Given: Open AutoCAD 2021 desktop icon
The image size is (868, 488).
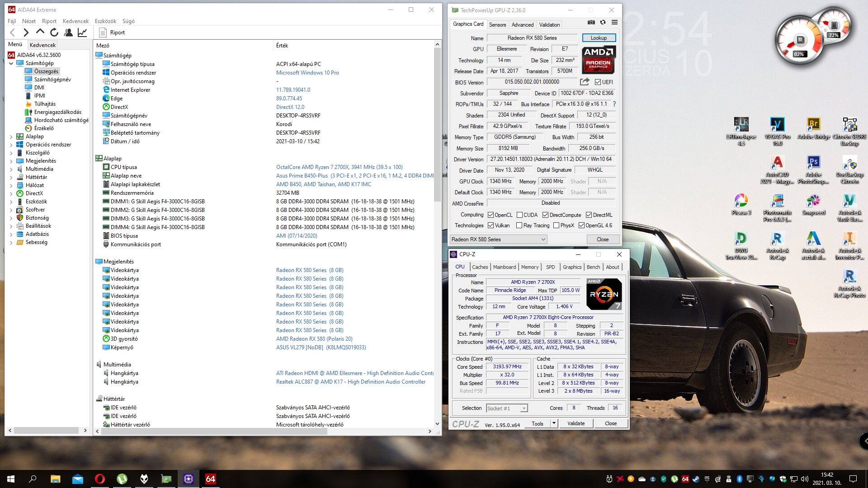Looking at the screenshot, I should (777, 169).
